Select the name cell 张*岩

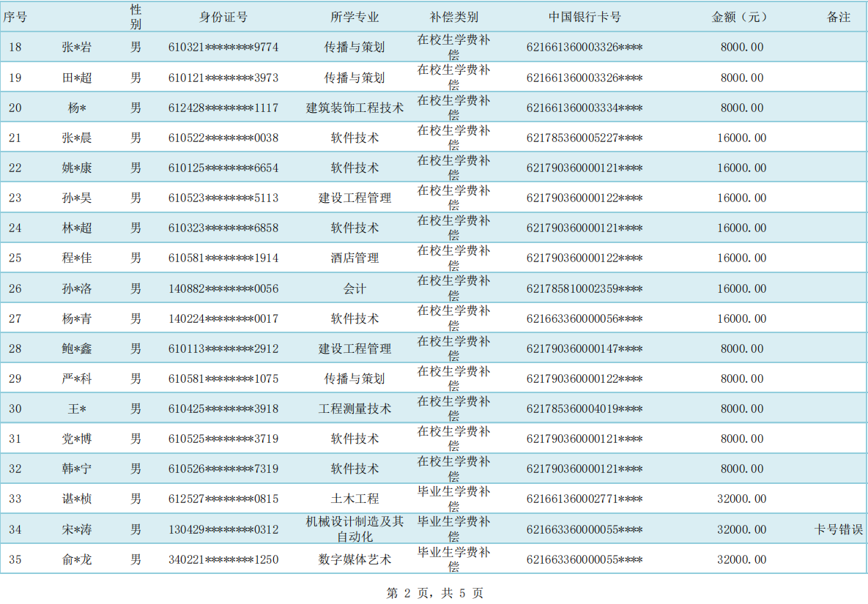[77, 48]
